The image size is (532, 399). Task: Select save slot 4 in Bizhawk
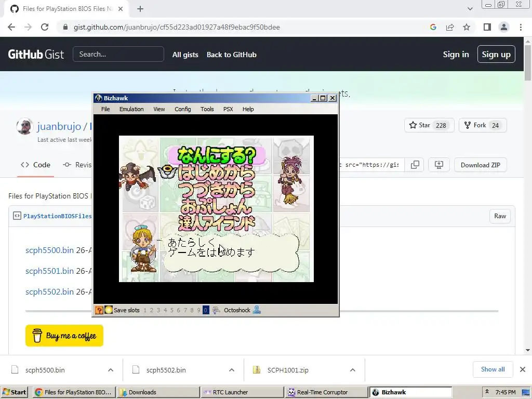165,310
